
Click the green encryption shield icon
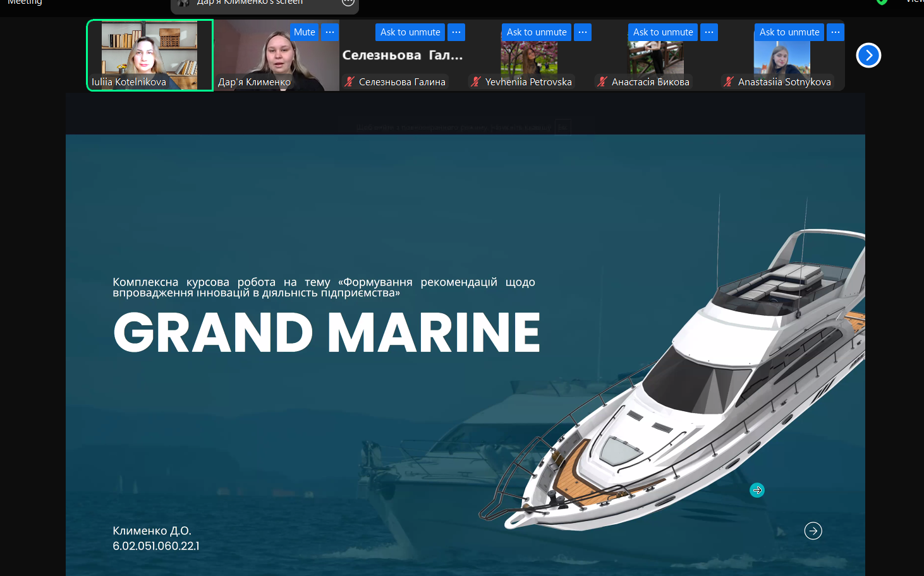882,2
